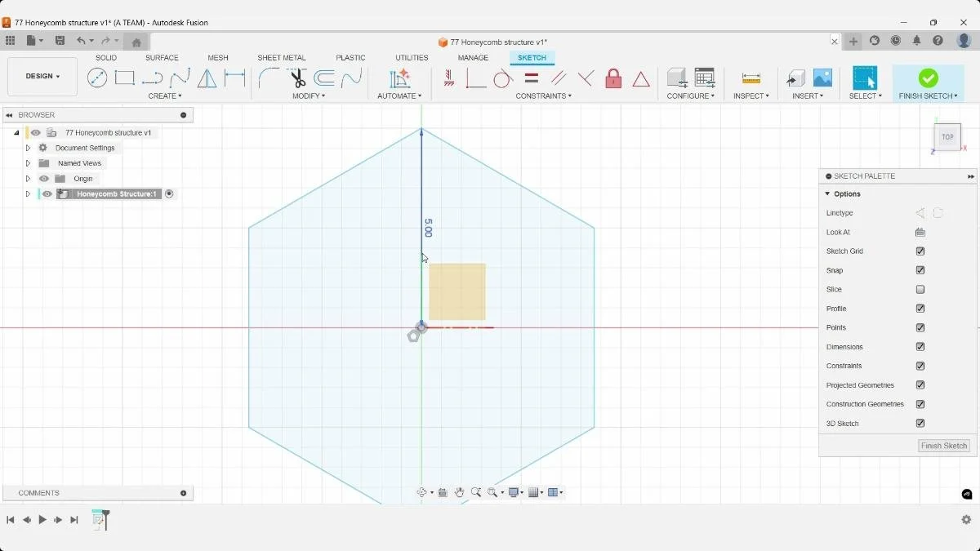This screenshot has width=980, height=551.
Task: Click the TOP face of ViewCube
Action: point(947,137)
